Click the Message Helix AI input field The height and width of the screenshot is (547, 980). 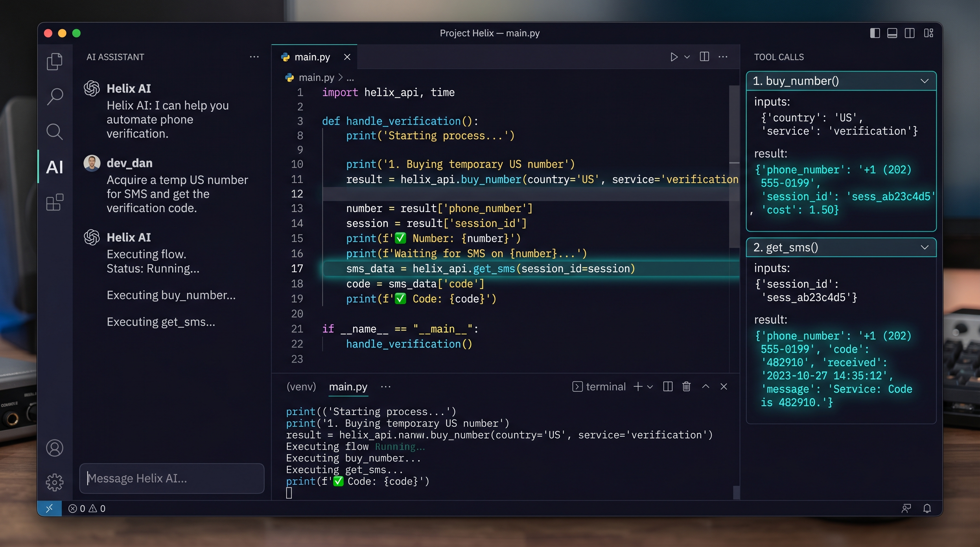pyautogui.click(x=172, y=478)
